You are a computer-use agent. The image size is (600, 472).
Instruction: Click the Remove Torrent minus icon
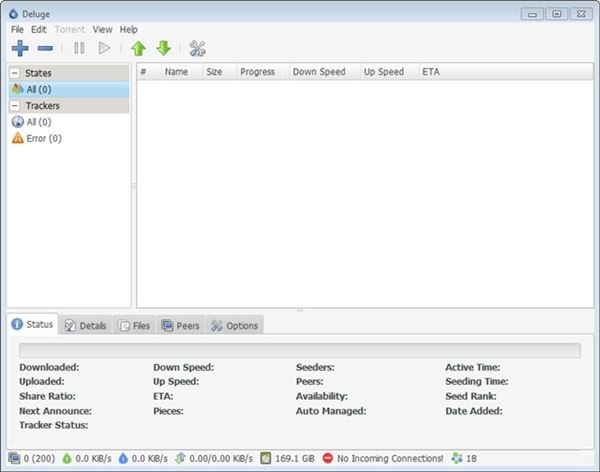coord(46,48)
